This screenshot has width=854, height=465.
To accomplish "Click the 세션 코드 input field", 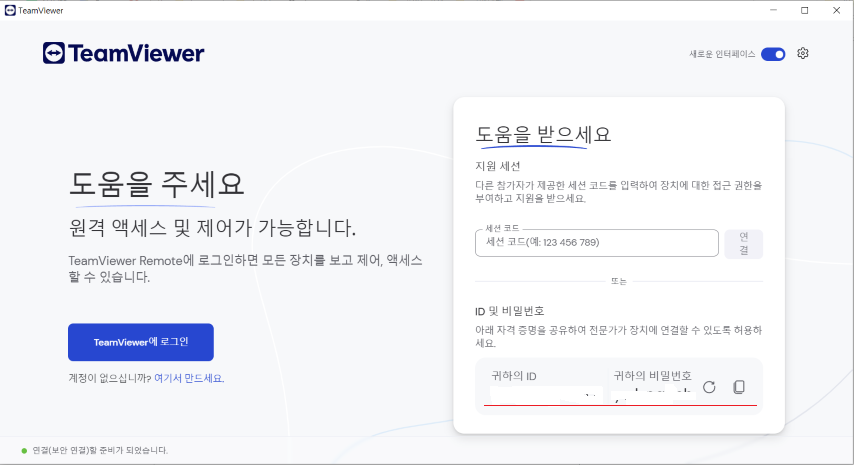I will click(596, 243).
